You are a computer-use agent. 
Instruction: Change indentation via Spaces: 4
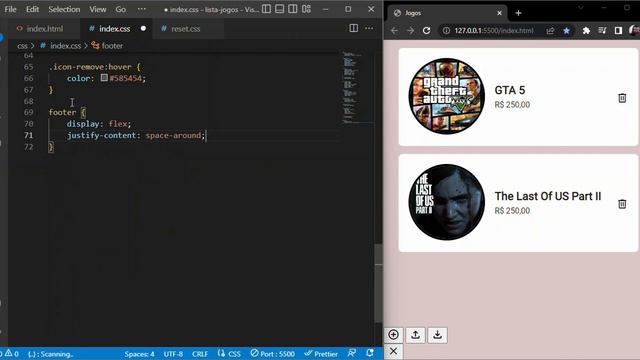click(x=139, y=354)
